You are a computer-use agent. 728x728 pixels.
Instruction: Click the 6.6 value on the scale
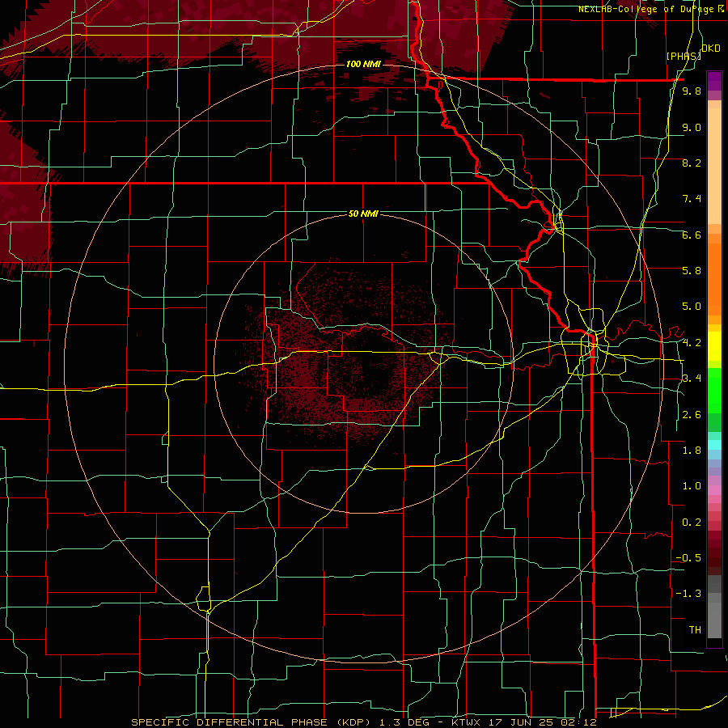[692, 235]
